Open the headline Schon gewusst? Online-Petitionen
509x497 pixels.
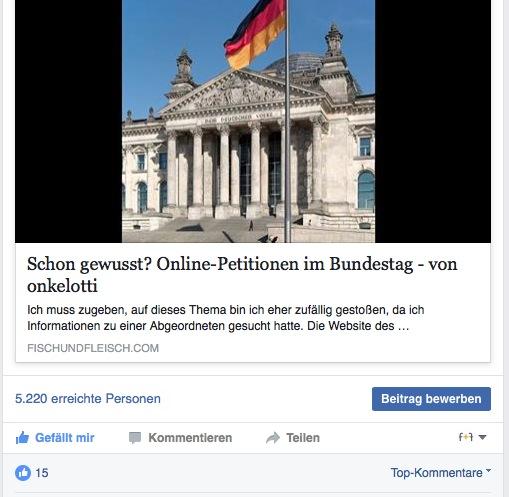click(x=242, y=275)
